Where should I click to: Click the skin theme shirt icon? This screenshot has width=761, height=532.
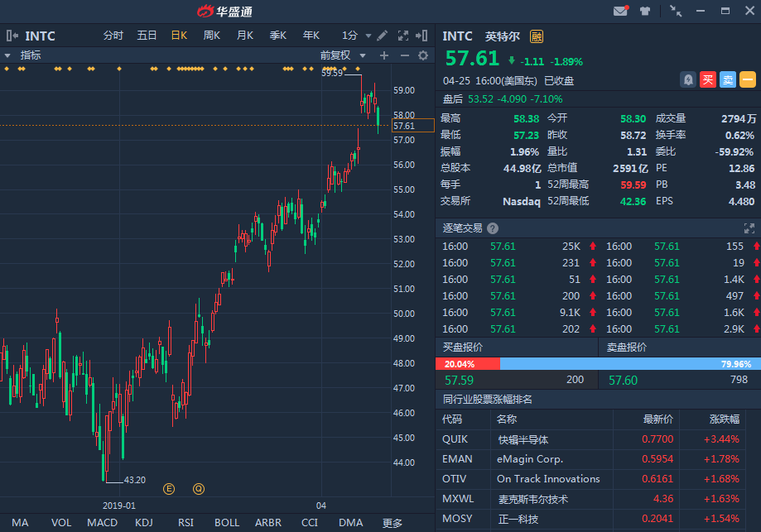click(646, 11)
